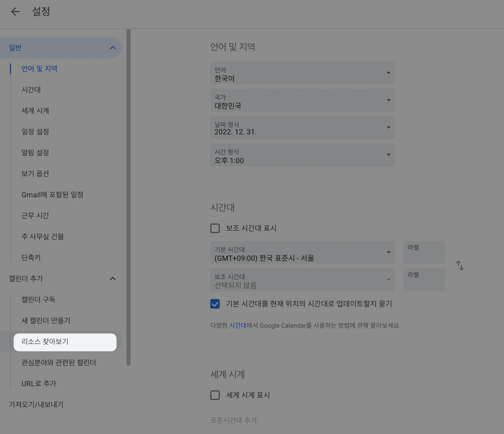Image resolution: width=504 pixels, height=434 pixels.
Task: Open the 알림 설정 sidebar item
Action: click(35, 153)
